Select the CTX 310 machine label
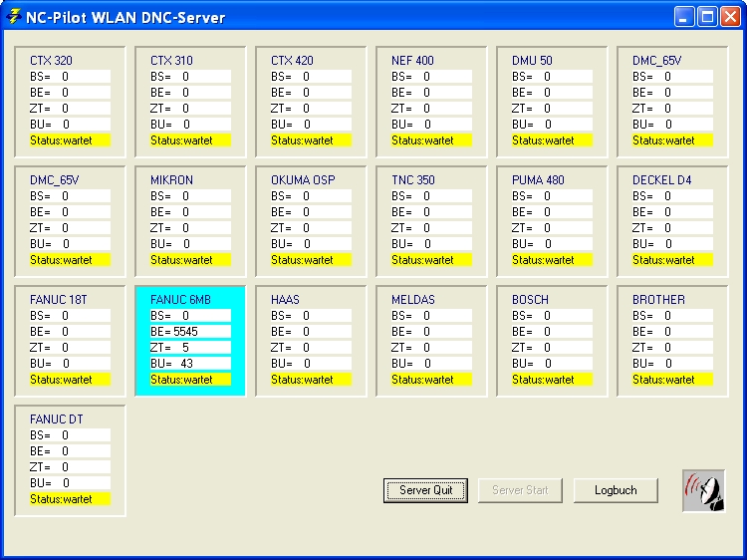The image size is (747, 560). (171, 61)
